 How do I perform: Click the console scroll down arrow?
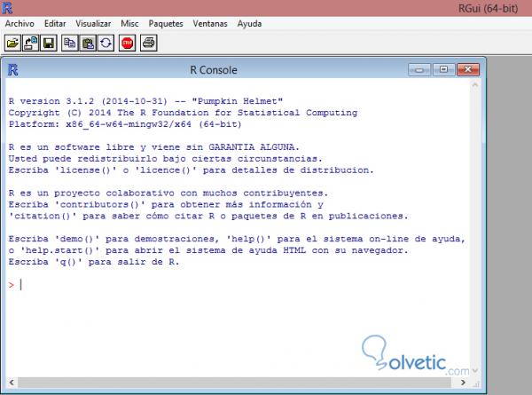(x=475, y=370)
